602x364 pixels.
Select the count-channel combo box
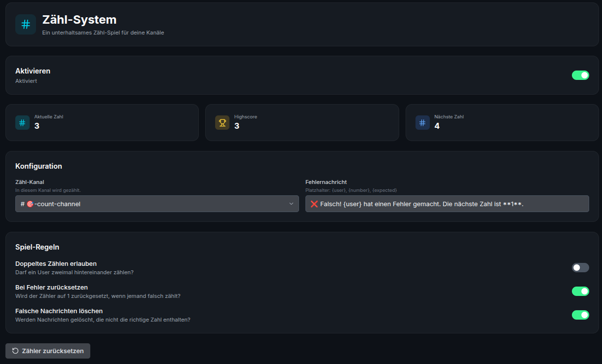pos(157,204)
